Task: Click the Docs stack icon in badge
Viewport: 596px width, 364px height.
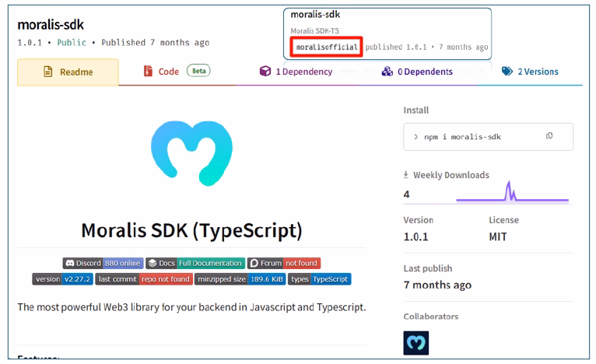Action: click(153, 263)
